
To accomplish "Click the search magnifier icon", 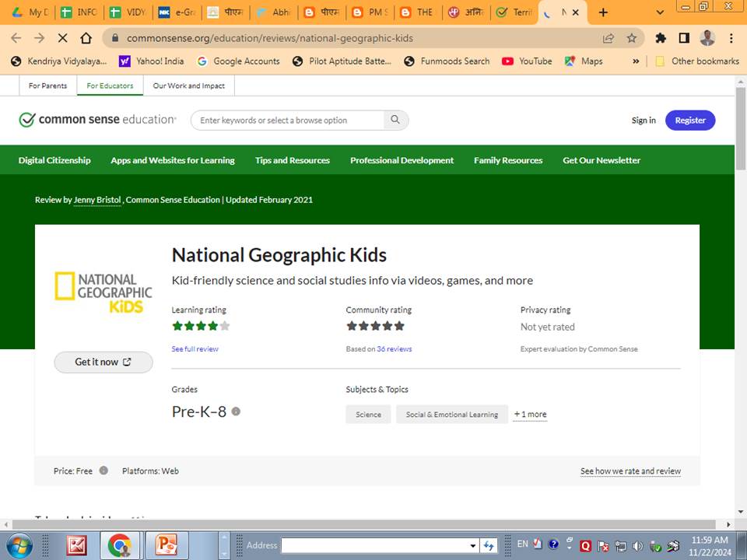I will coord(395,120).
